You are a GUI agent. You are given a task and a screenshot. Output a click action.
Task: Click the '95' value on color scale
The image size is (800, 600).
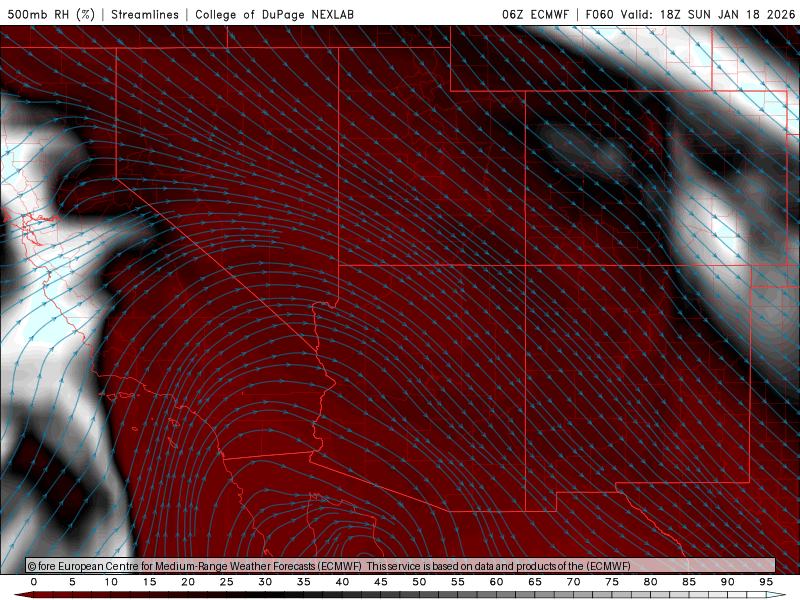click(766, 582)
